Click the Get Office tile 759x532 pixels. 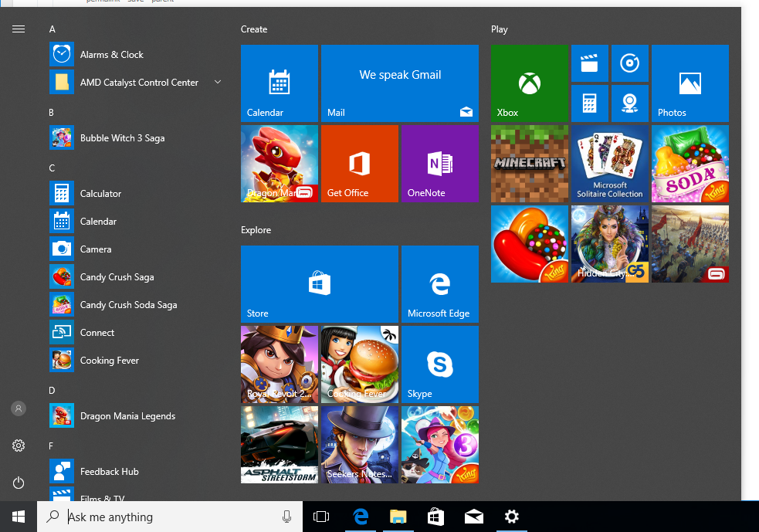[x=360, y=164]
